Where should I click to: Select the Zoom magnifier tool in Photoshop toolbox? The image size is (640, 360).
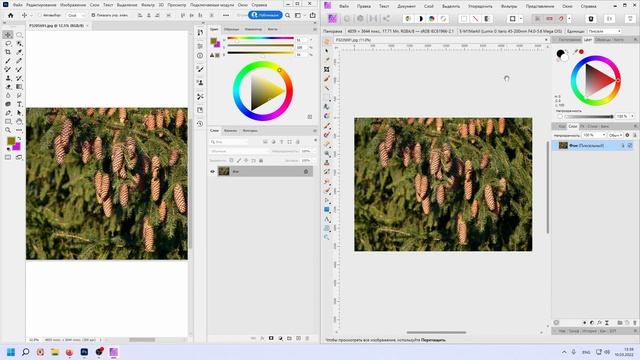[x=8, y=130]
